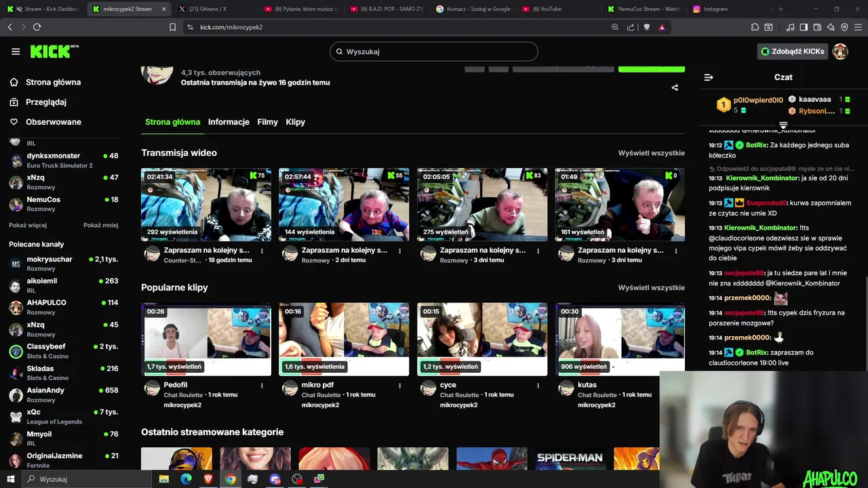Screen dimensions: 868x488
Task: Open three-dot menu for 144 wyświetlenia video
Action: [x=400, y=251]
